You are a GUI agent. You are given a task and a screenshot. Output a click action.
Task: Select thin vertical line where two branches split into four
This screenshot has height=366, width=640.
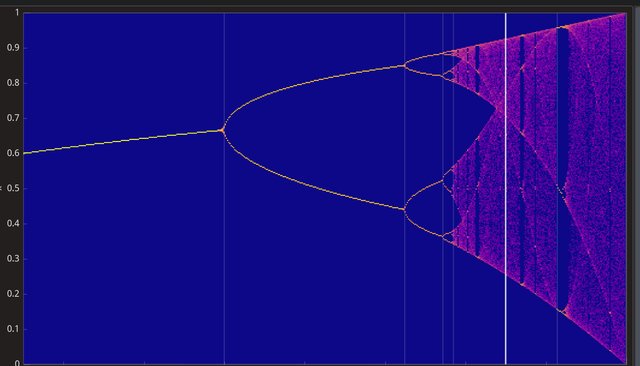point(404,188)
